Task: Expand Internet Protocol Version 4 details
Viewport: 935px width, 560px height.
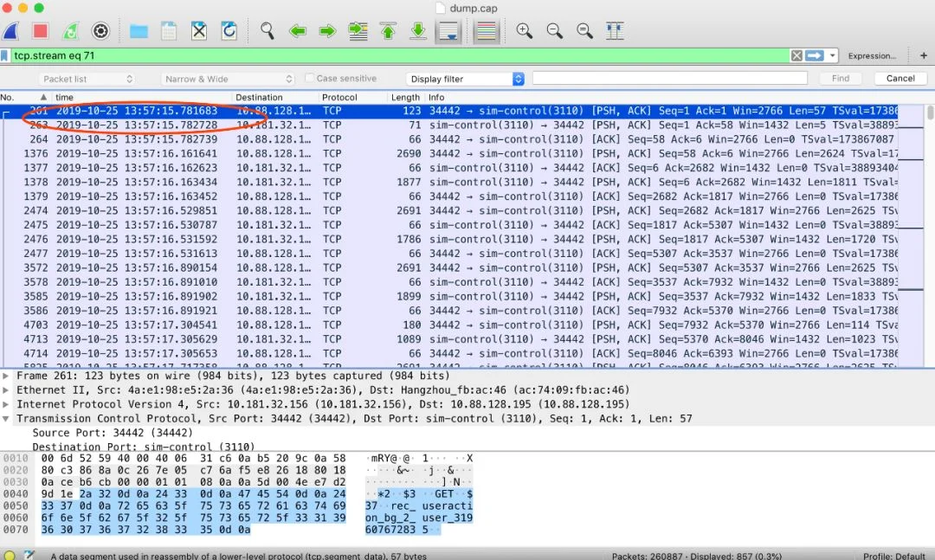Action: click(x=5, y=404)
